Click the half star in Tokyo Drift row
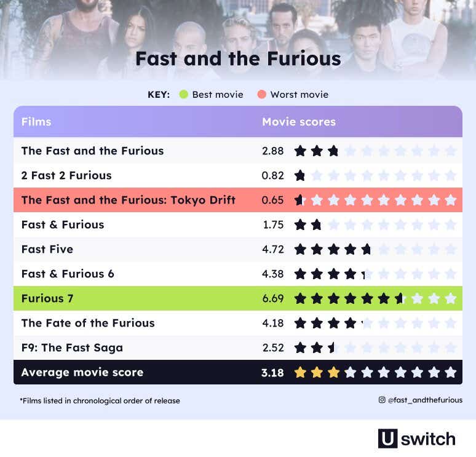Screen dimensions: 476x457 299,200
